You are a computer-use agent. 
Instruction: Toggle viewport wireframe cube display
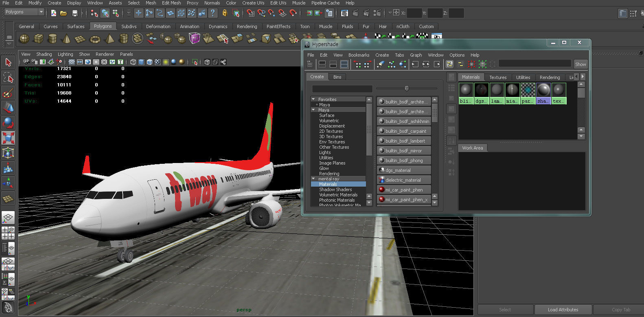click(133, 62)
